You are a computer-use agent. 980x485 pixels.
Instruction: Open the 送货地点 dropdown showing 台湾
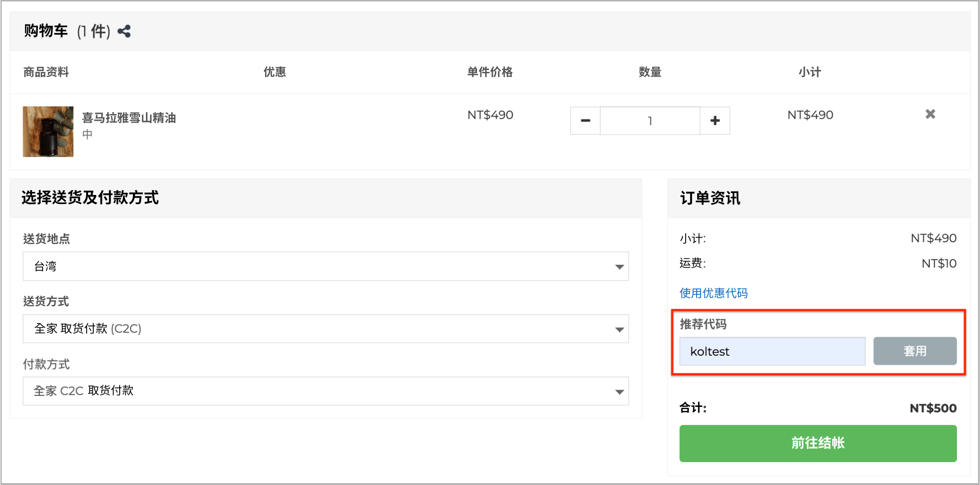coord(326,266)
